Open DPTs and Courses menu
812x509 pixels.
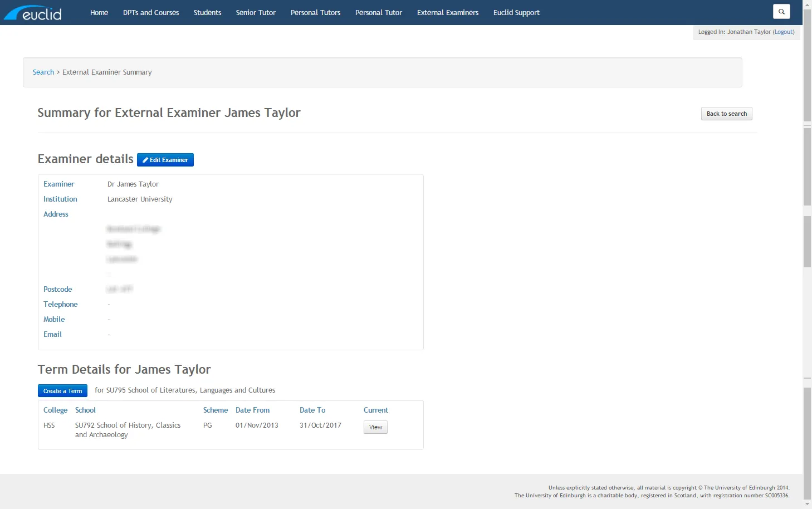tap(151, 12)
